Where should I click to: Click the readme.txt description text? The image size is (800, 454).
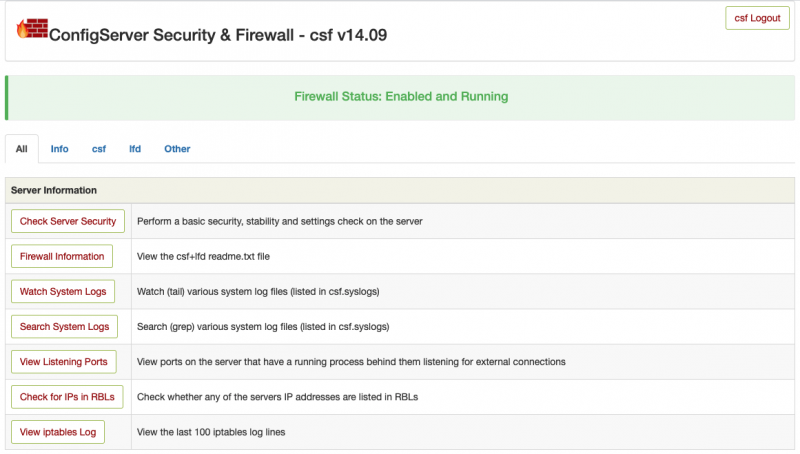click(203, 257)
